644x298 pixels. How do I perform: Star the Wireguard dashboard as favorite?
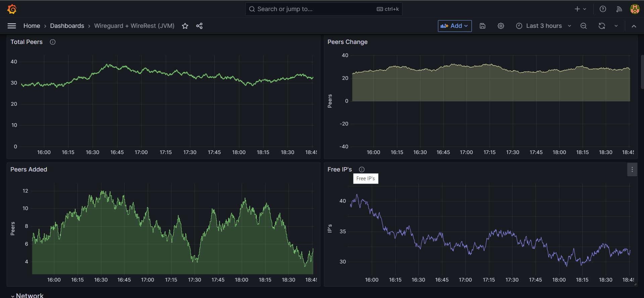[x=185, y=26]
